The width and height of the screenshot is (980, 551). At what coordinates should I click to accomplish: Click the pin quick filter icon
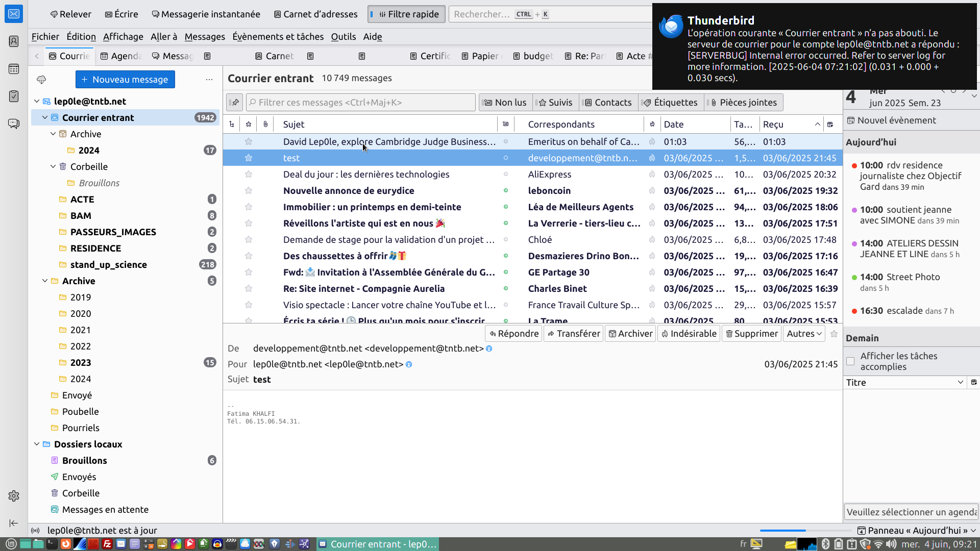234,103
